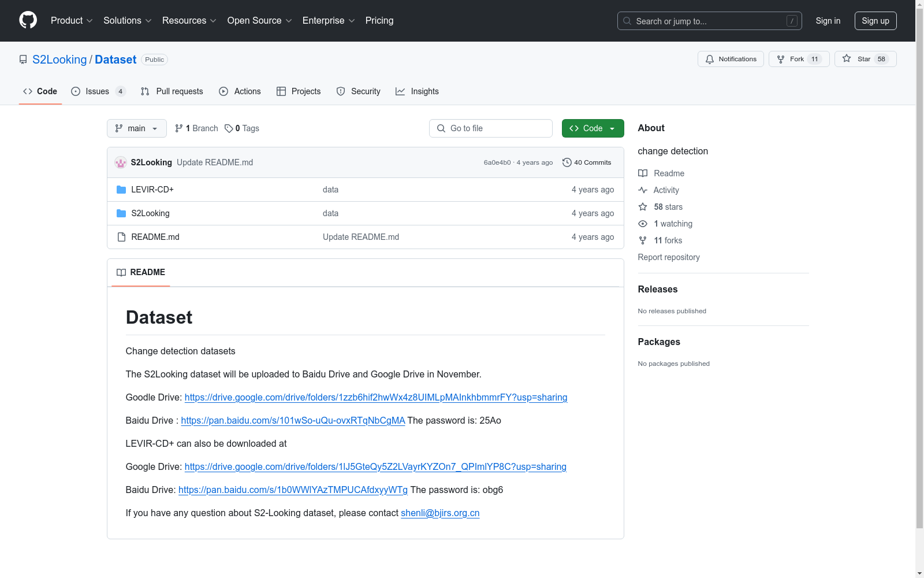This screenshot has width=924, height=578.
Task: Open the Update README.md commit message in header
Action: tap(215, 162)
